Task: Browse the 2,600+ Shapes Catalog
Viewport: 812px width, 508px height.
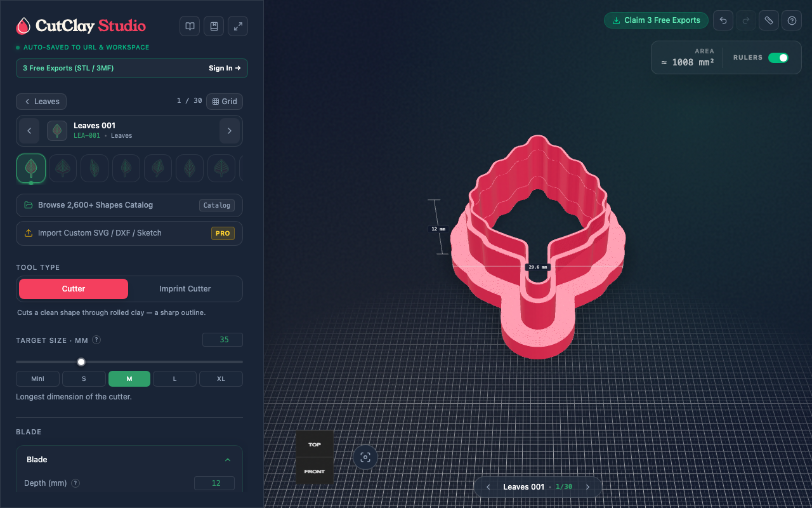Action: pos(129,205)
